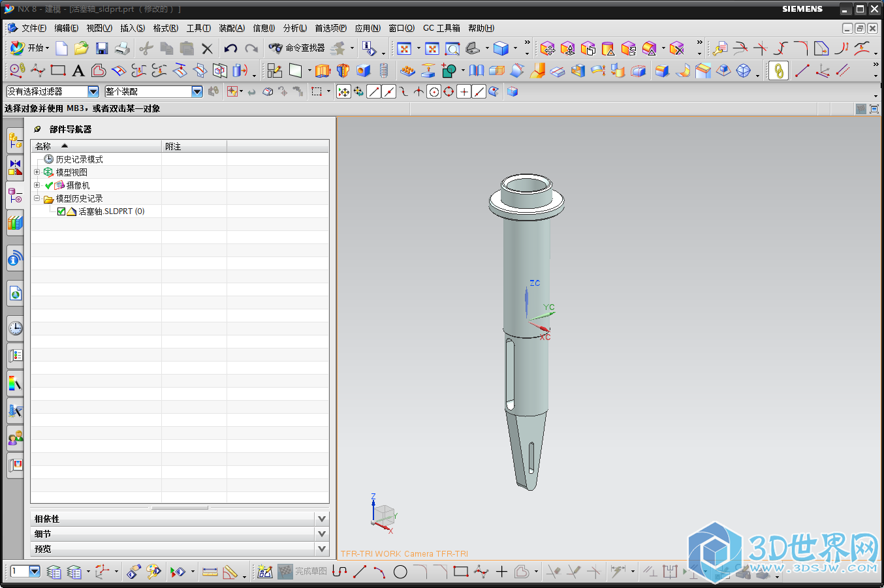This screenshot has width=884, height=588.
Task: Click the bottom toolbar Profile sketch tool
Action: coord(339,572)
